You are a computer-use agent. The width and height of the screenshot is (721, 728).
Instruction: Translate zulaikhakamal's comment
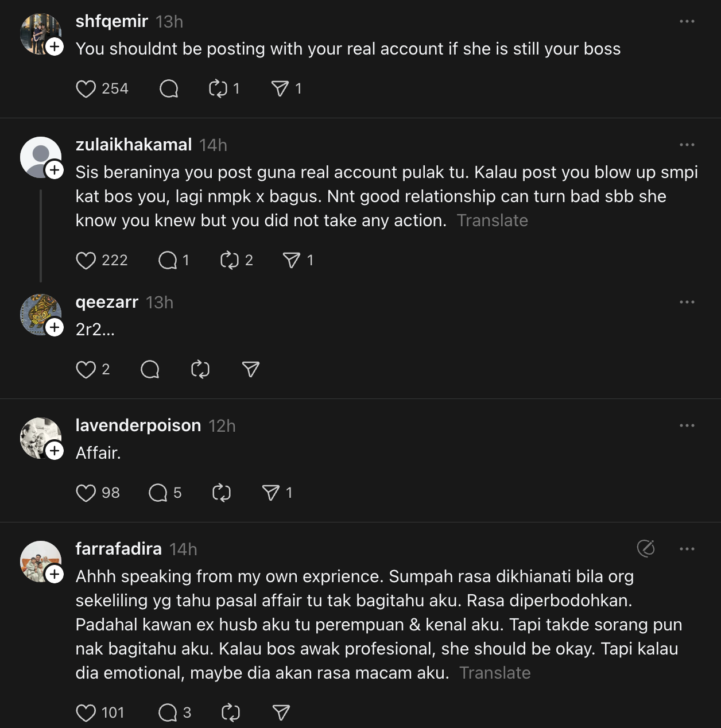pos(492,220)
